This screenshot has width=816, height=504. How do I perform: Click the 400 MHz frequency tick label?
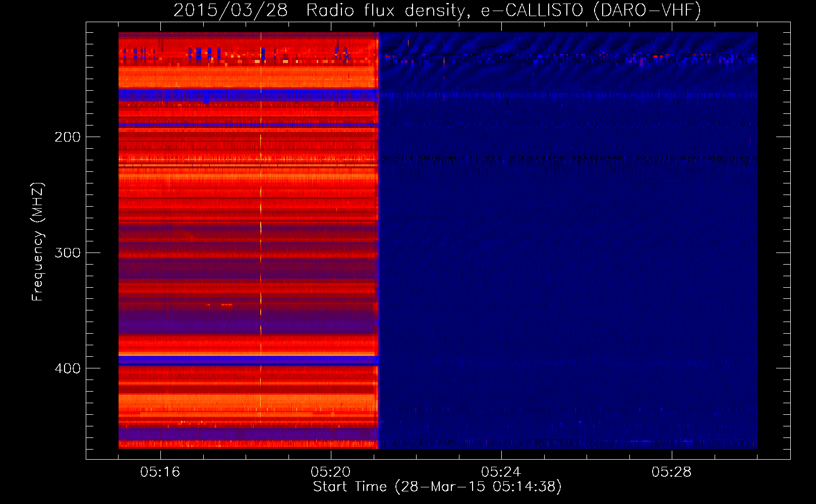click(x=68, y=368)
